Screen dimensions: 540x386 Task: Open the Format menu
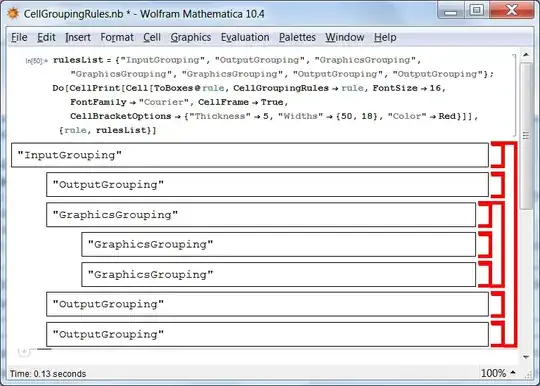117,37
